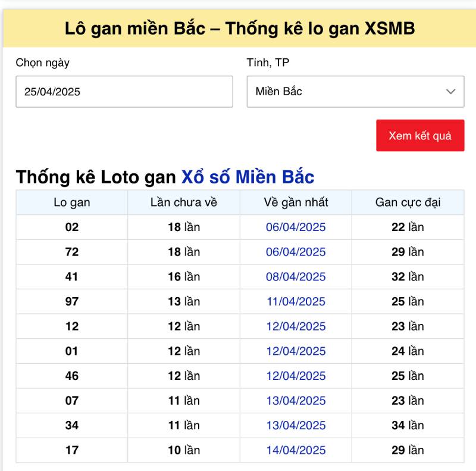
Task: Select the Lo gan column header
Action: coord(71,202)
